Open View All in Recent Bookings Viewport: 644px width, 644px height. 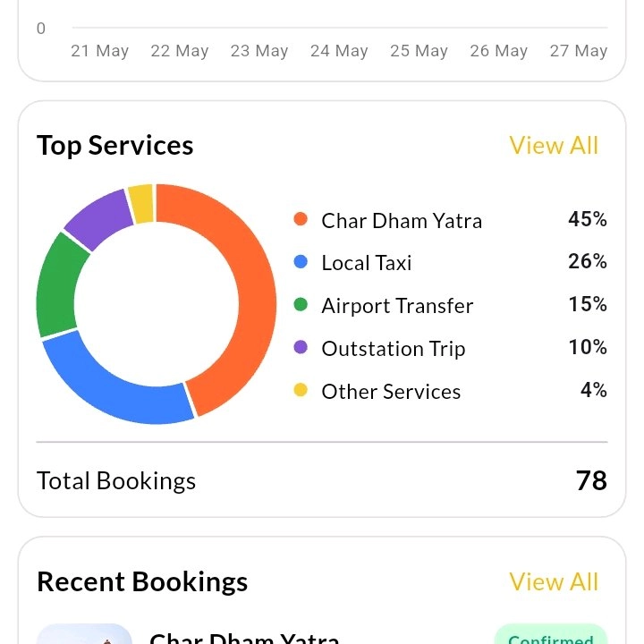(x=554, y=581)
